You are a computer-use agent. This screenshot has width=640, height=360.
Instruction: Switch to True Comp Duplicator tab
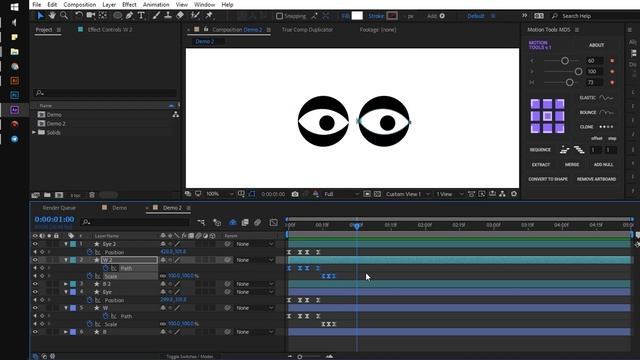click(x=307, y=30)
